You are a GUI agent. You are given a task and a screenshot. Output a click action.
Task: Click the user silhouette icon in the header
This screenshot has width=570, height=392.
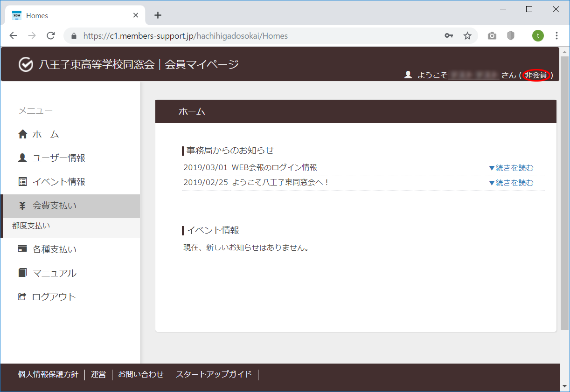coord(408,75)
